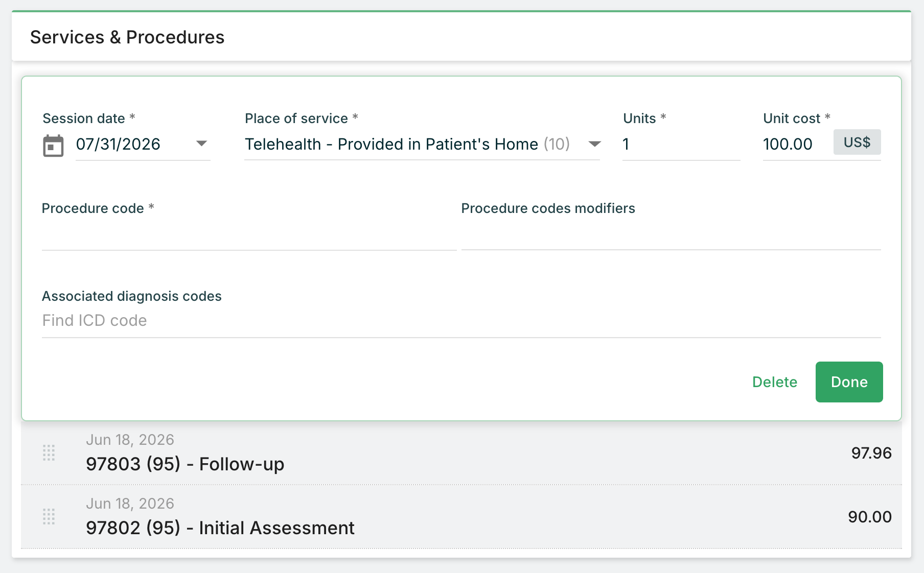The image size is (924, 573).
Task: Focus the Units input field
Action: pos(681,145)
